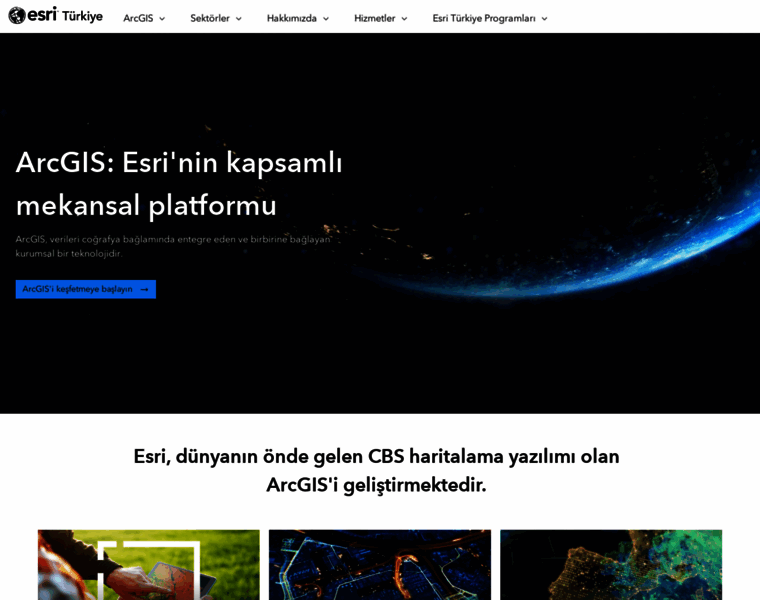Image resolution: width=760 pixels, height=600 pixels.
Task: Click the Esri globe logo icon
Action: 17,16
